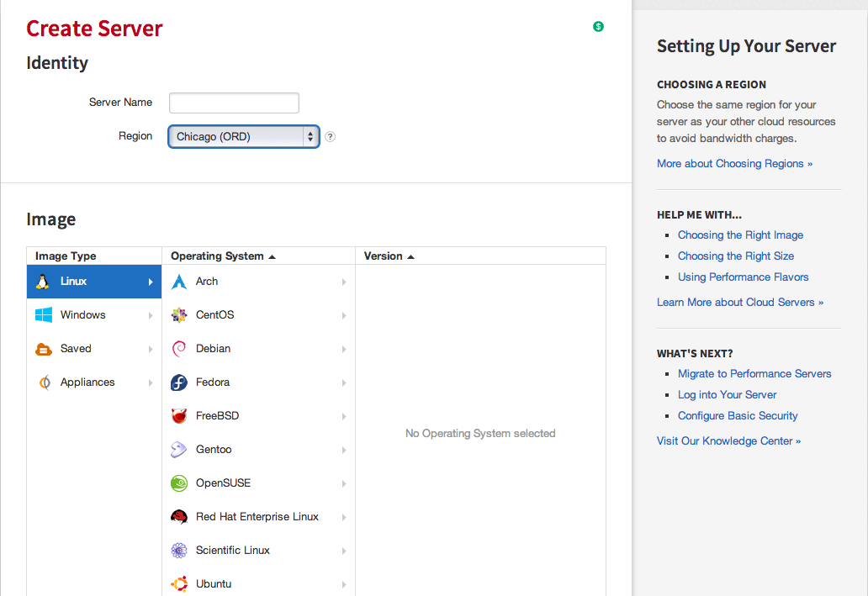Click the Fedora logo icon
868x596 pixels.
pyautogui.click(x=179, y=382)
